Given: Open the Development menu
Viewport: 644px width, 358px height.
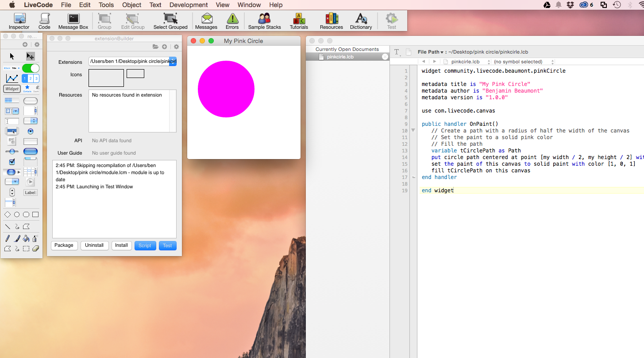Looking at the screenshot, I should point(189,5).
